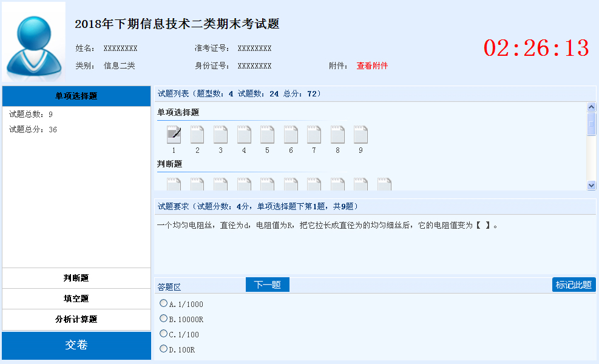
Task: Select answer B. 10000R
Action: [x=163, y=318]
